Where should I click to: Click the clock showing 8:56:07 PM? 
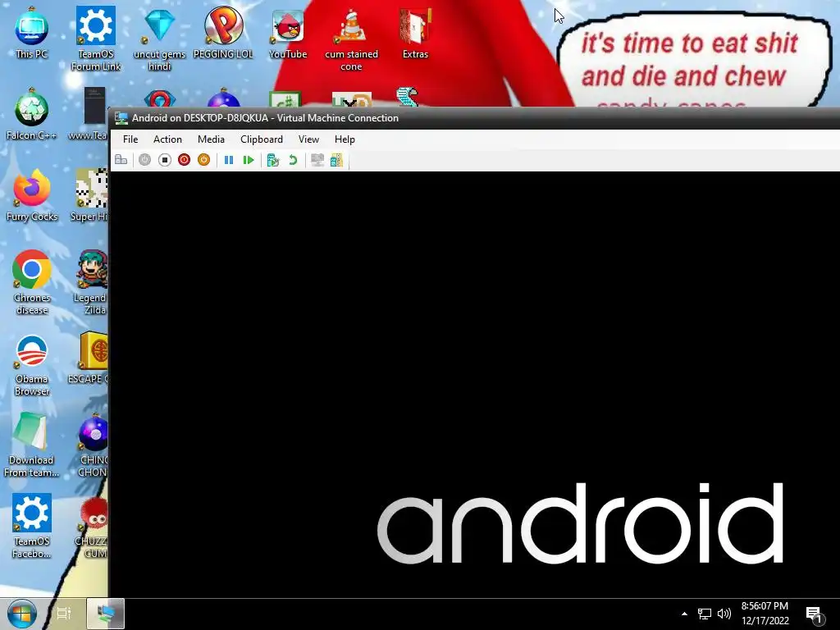765,614
